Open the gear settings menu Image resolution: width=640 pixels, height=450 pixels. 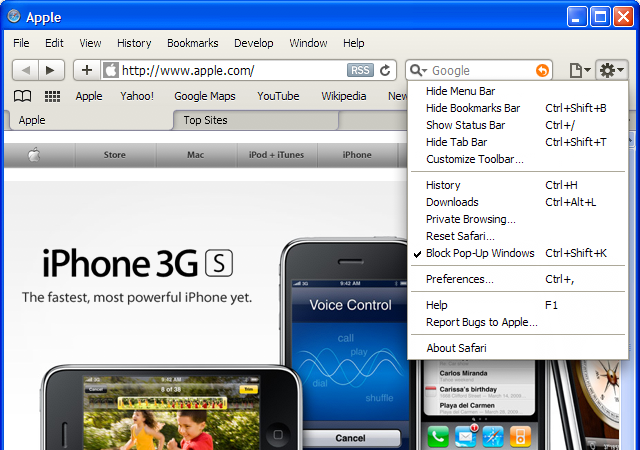click(611, 70)
